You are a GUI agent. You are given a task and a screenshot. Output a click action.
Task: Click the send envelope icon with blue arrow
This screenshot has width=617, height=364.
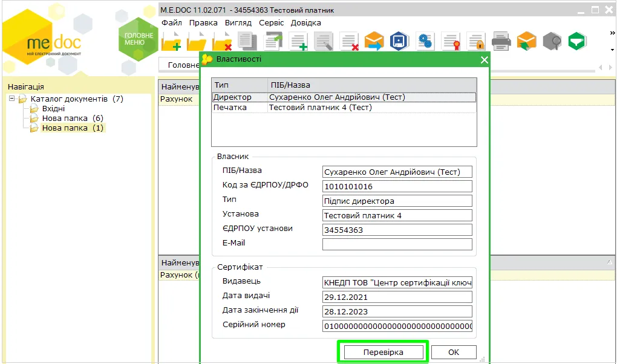click(374, 41)
